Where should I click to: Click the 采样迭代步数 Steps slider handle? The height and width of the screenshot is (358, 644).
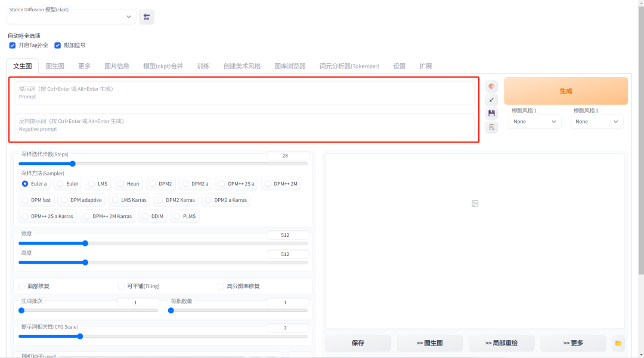73,163
